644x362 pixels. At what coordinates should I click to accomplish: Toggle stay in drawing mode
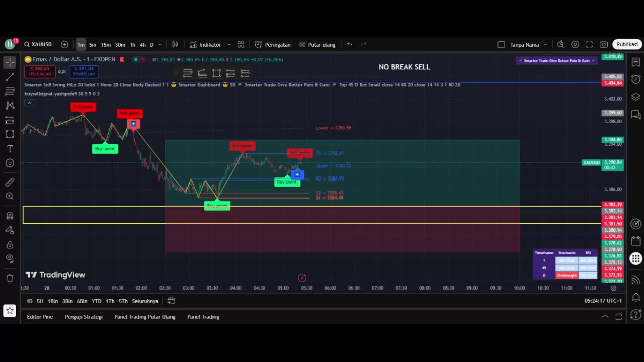coord(10,230)
